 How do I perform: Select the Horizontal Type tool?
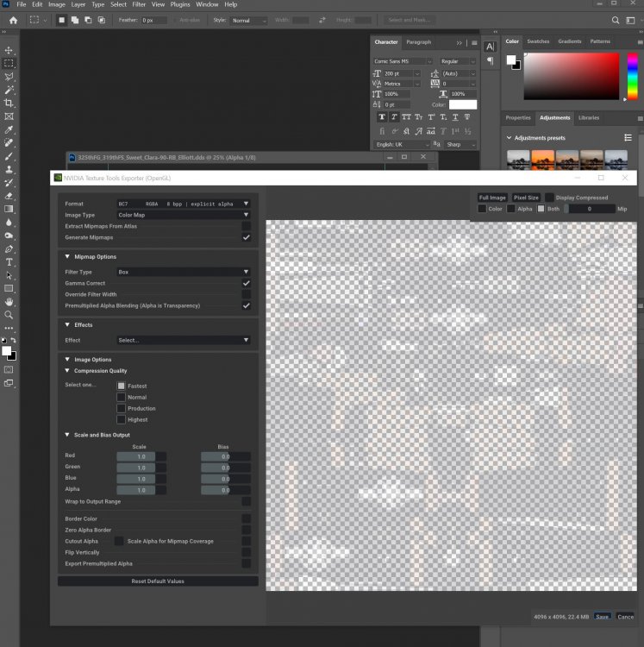[9, 262]
